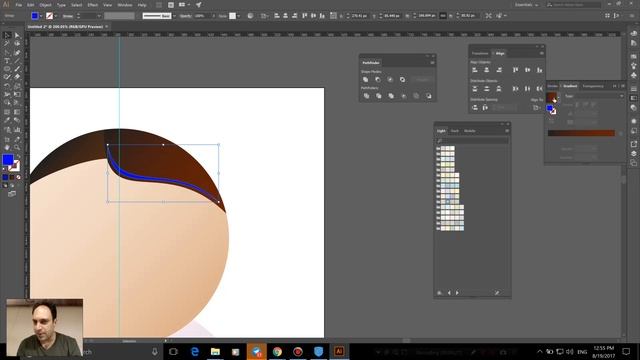Open Window menu
This screenshot has height=360, width=640.
pos(125,5)
